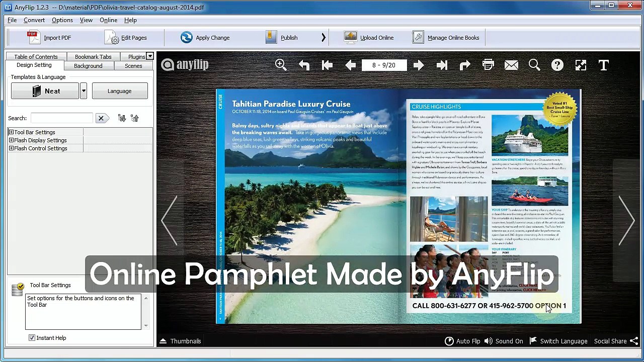Screen dimensions: 644x362
Task: Click the email envelope icon
Action: tap(511, 65)
